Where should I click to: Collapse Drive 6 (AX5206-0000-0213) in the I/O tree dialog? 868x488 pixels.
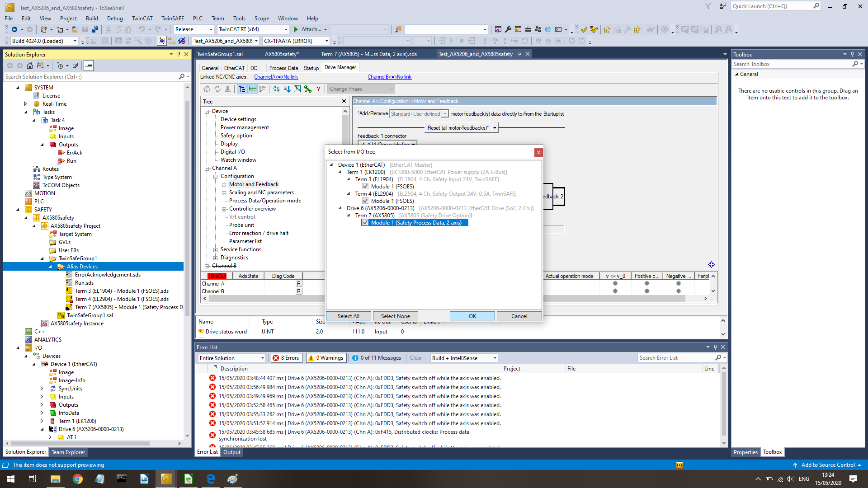(x=340, y=208)
